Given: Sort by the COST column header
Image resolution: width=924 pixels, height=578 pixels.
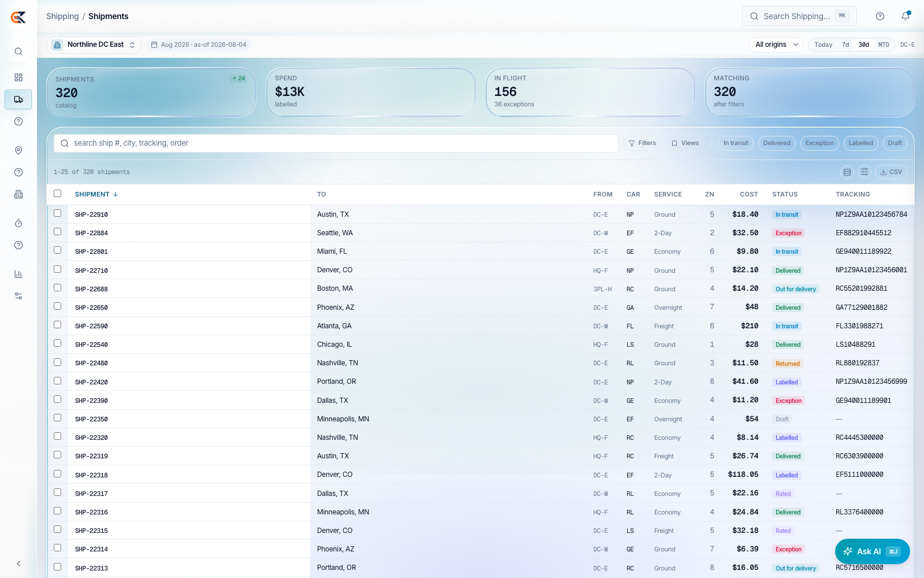Looking at the screenshot, I should pyautogui.click(x=749, y=195).
